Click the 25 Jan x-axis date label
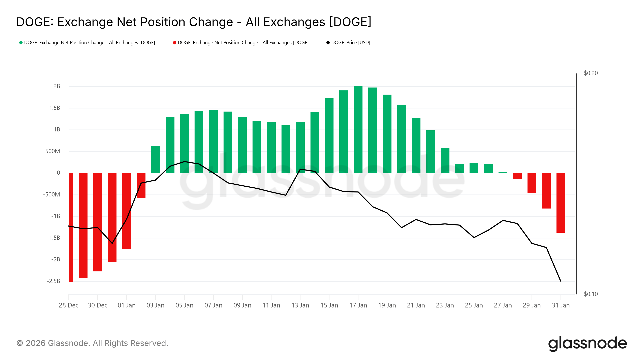 pyautogui.click(x=474, y=305)
